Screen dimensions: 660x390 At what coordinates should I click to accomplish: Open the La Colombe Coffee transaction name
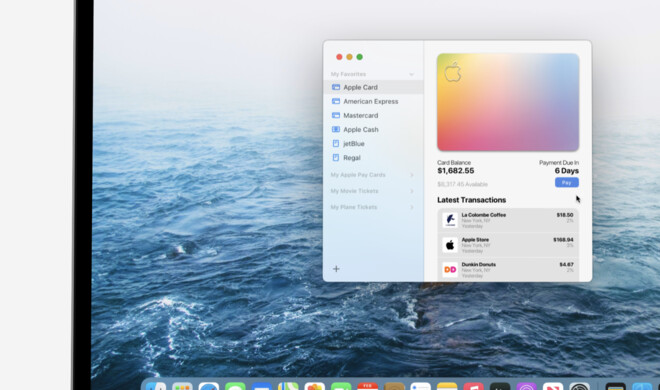click(x=484, y=215)
